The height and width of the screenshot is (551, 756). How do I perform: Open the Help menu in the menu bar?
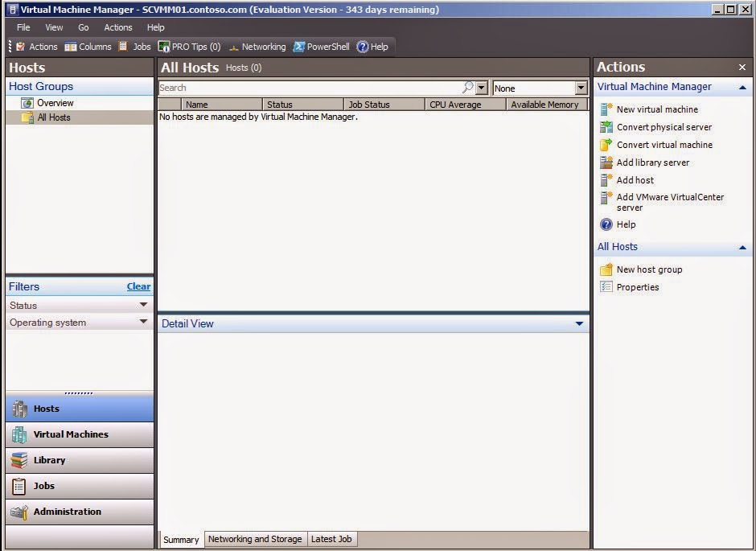(x=156, y=27)
